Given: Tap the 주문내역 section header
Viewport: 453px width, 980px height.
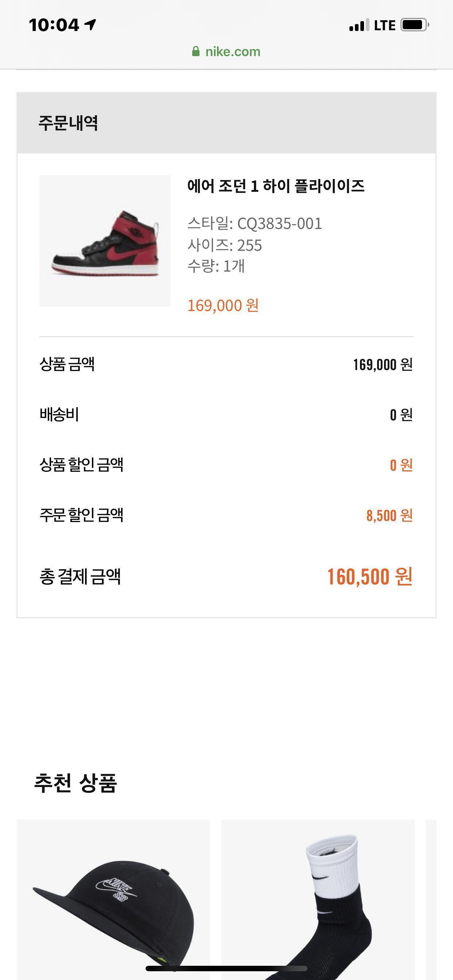Looking at the screenshot, I should [x=69, y=123].
